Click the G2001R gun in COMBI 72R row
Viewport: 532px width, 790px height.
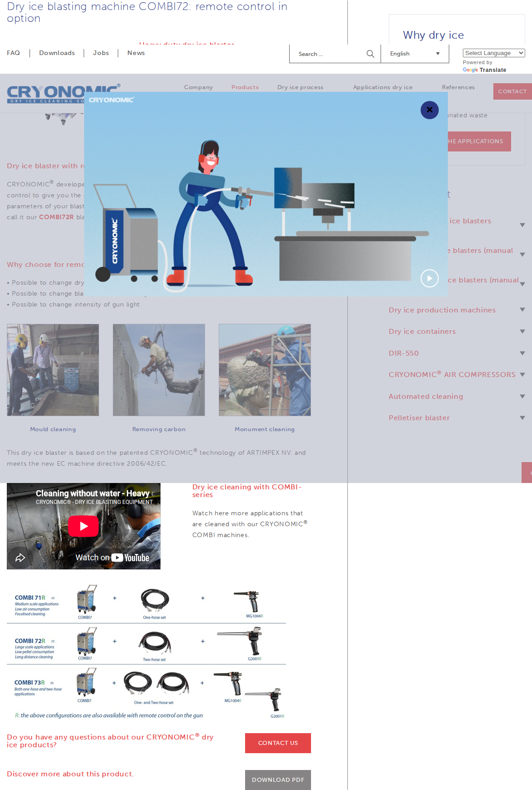click(x=241, y=640)
